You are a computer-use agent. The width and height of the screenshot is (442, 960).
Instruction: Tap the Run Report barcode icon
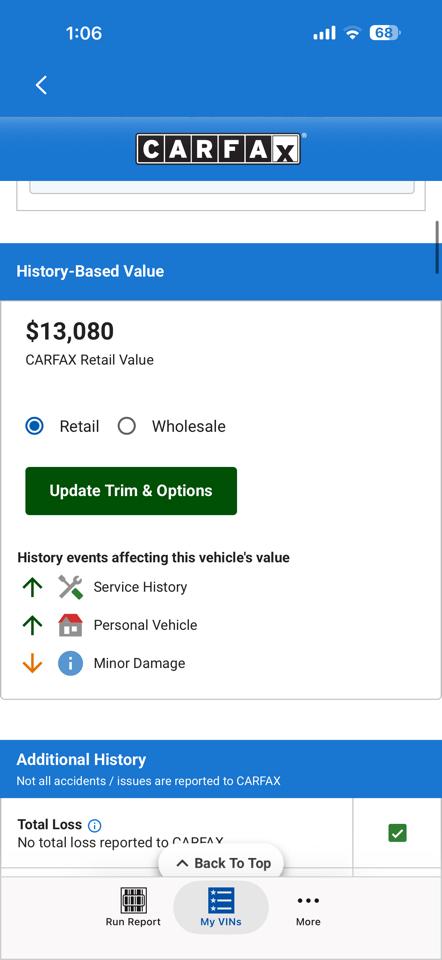(133, 900)
